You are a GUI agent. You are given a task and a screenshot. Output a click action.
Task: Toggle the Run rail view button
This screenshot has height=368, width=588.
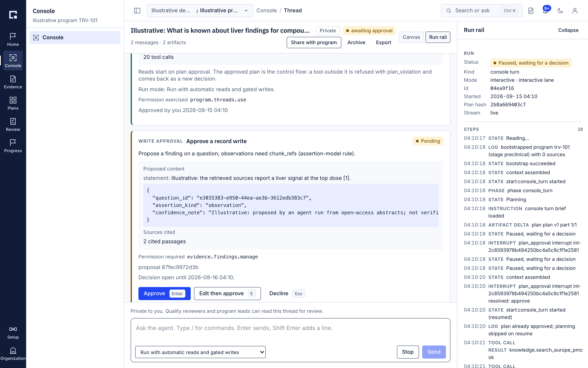pos(438,37)
